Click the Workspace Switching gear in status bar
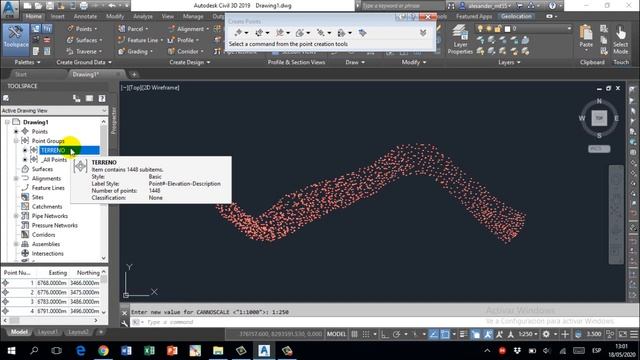 [546, 334]
